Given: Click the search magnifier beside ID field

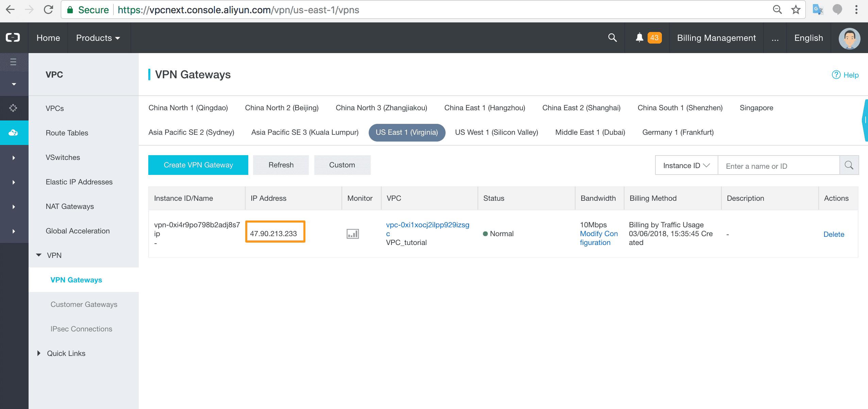Looking at the screenshot, I should pyautogui.click(x=849, y=165).
